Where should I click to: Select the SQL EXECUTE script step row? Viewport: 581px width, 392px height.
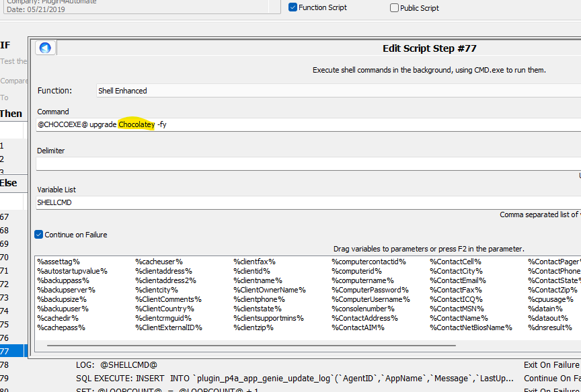pos(269,379)
